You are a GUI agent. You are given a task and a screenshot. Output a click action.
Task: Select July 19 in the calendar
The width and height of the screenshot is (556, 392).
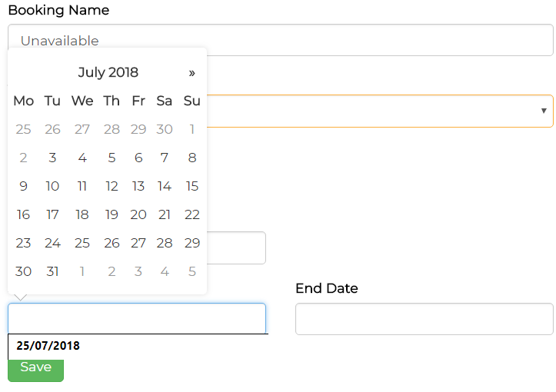tap(112, 214)
